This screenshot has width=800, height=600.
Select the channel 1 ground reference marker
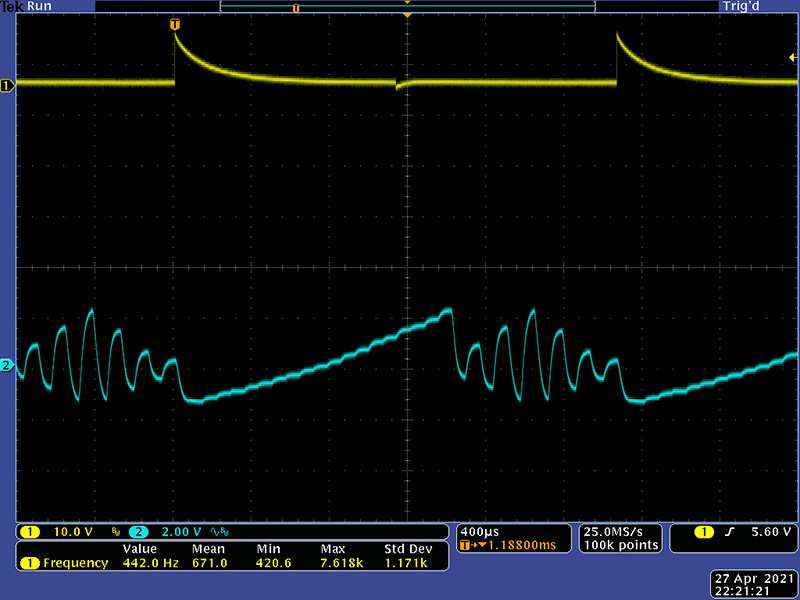[7, 87]
